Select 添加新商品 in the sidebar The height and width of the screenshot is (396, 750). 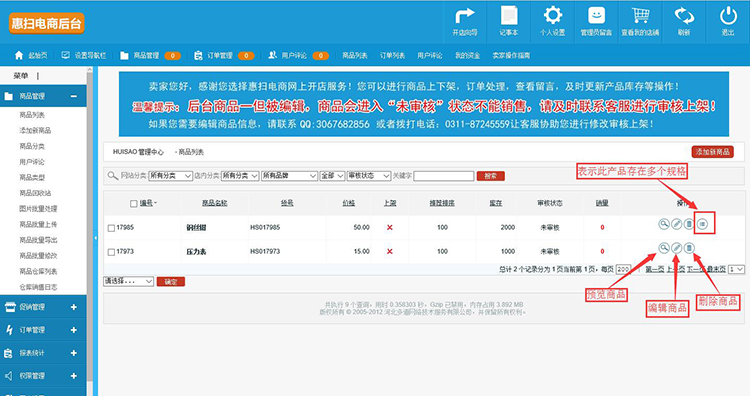click(35, 131)
